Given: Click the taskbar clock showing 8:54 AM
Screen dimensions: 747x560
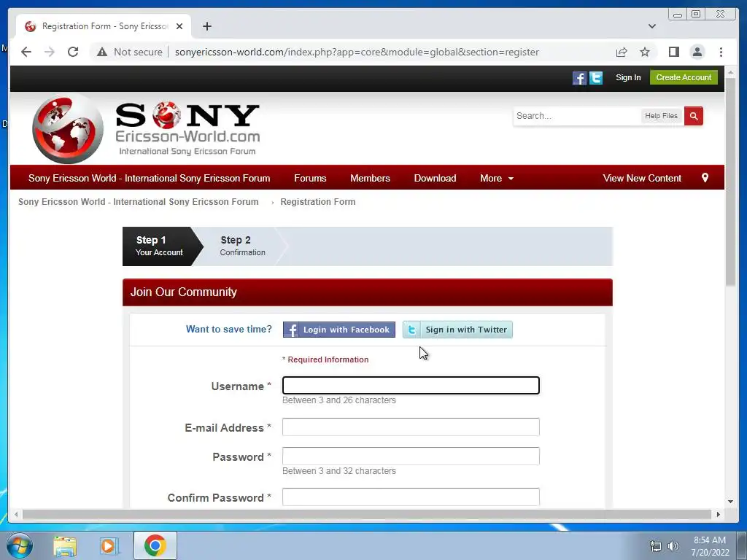Looking at the screenshot, I should [710, 545].
